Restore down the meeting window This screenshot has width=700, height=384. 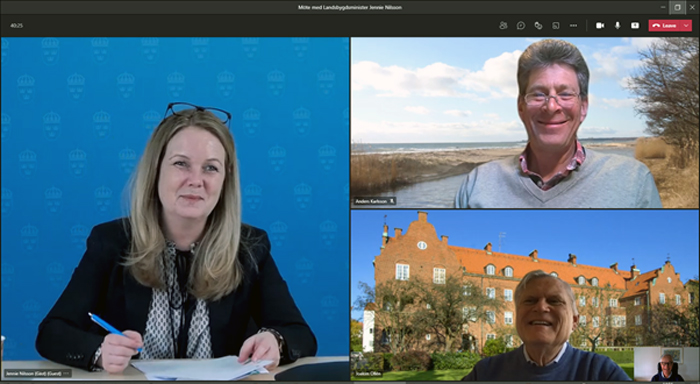(x=677, y=7)
